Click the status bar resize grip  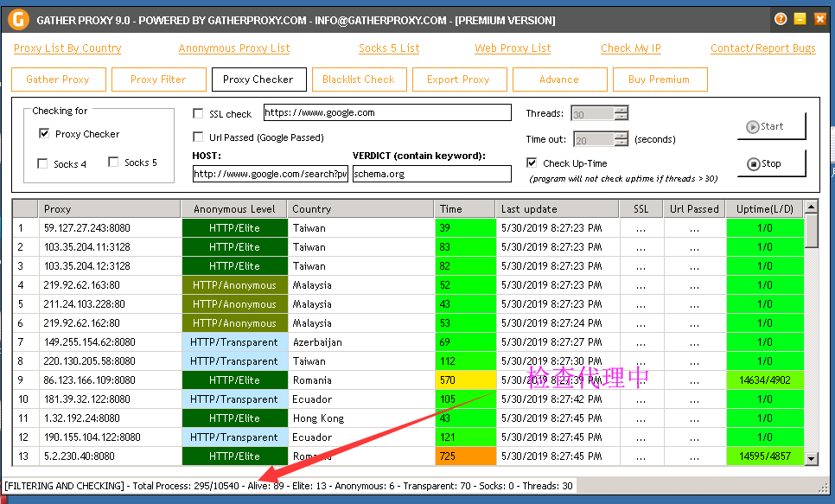click(x=823, y=487)
